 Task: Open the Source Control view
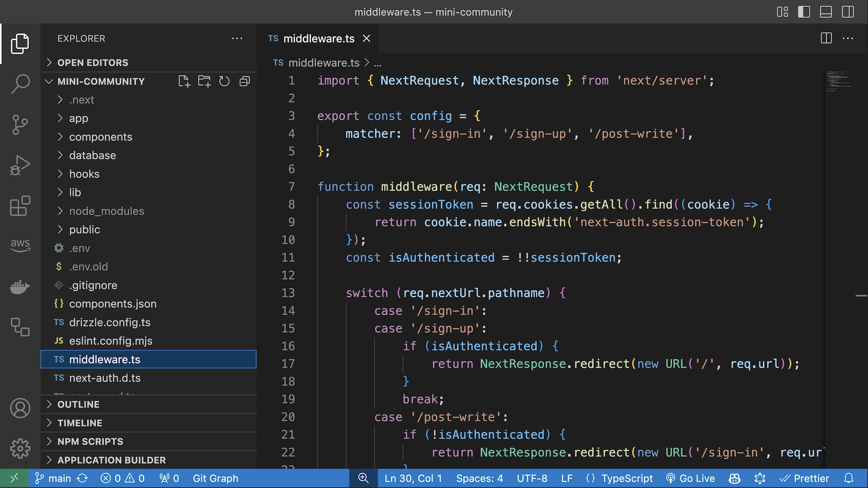[20, 124]
